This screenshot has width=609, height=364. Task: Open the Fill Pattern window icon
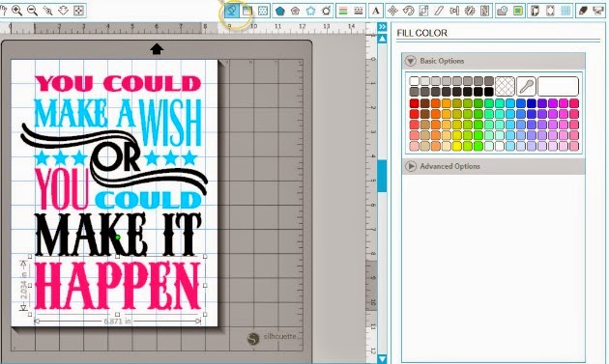pos(263,11)
